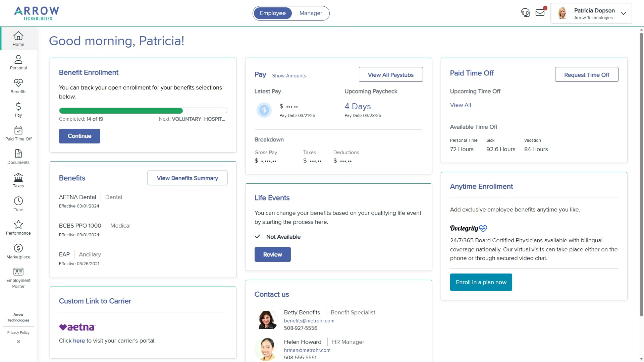Expand the Marketplace sidebar section

tap(18, 251)
